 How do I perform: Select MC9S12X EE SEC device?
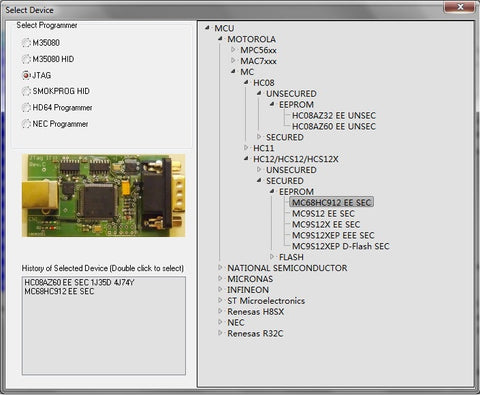[x=326, y=225]
